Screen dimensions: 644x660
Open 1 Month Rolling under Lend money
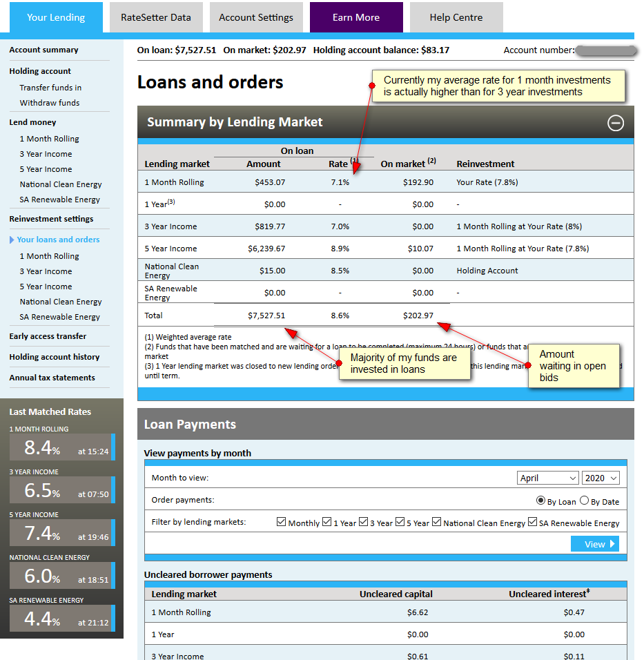click(49, 139)
